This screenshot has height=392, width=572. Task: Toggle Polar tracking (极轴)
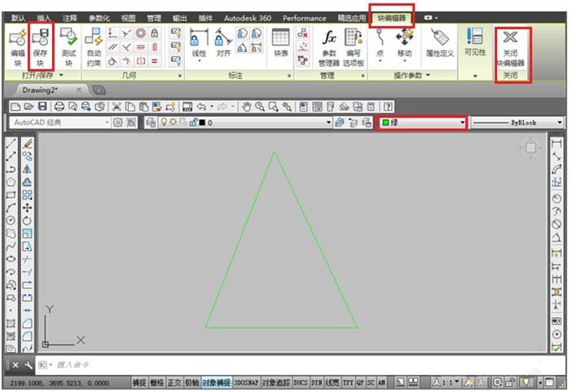coord(191,382)
